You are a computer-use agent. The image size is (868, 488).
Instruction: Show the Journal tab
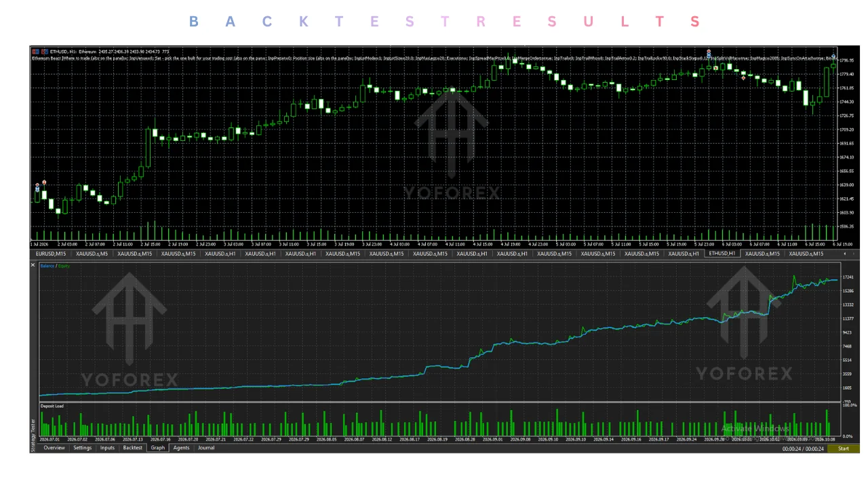tap(206, 448)
